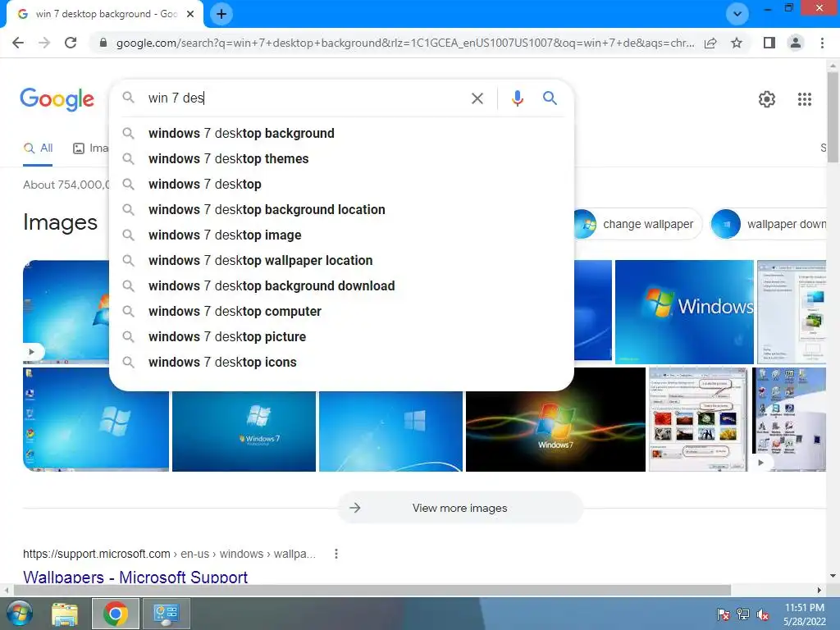Open Windows Explorer from taskbar
Image resolution: width=840 pixels, height=630 pixels.
pyautogui.click(x=65, y=614)
